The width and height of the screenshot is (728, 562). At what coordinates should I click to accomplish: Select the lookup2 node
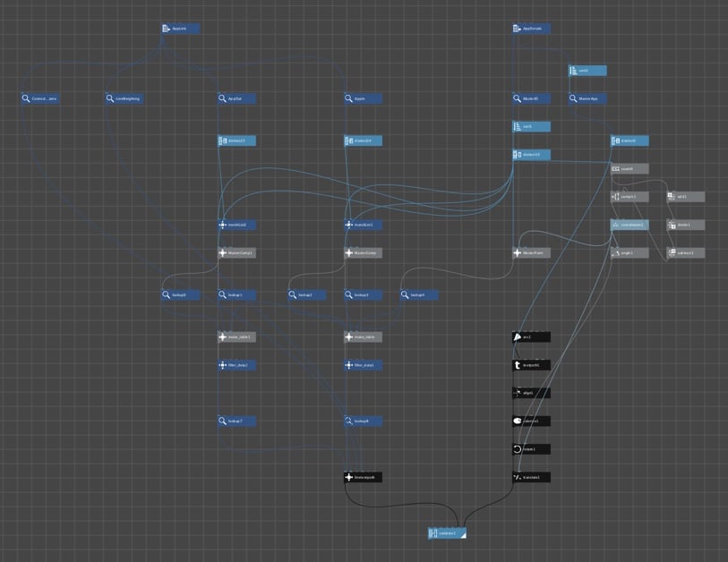(307, 294)
